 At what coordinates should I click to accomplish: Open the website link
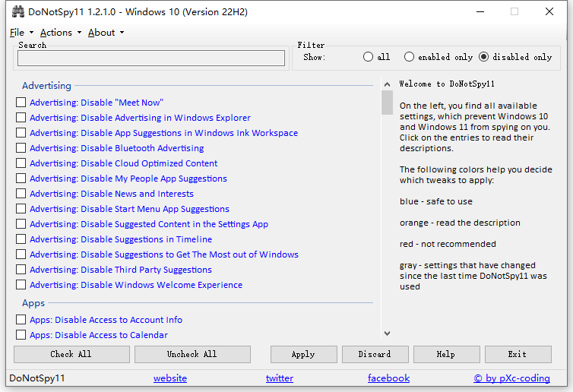pos(170,378)
